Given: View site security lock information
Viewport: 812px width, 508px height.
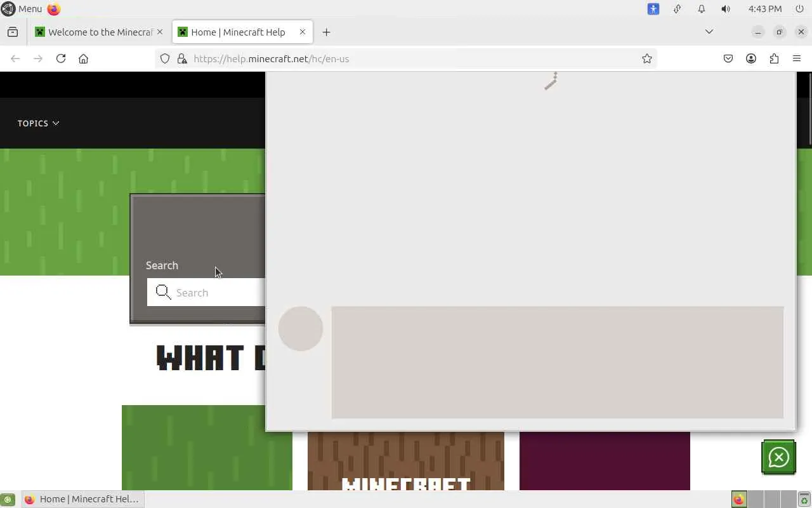Looking at the screenshot, I should (182, 58).
